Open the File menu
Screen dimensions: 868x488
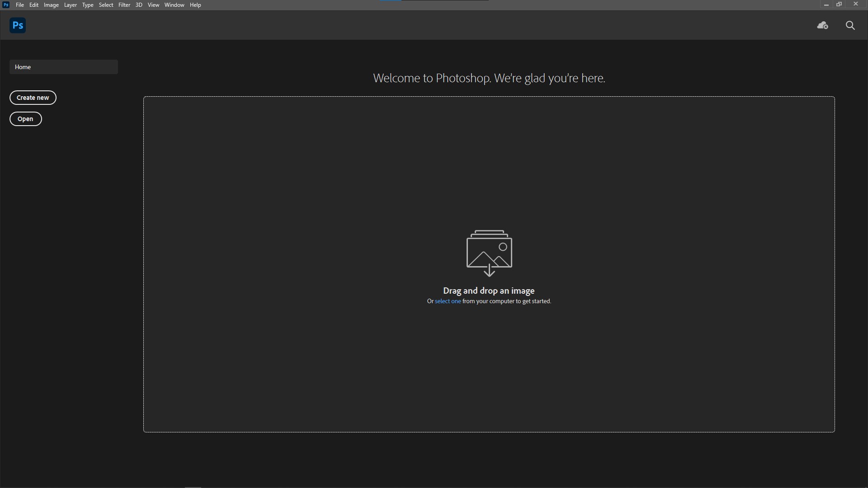pos(20,5)
